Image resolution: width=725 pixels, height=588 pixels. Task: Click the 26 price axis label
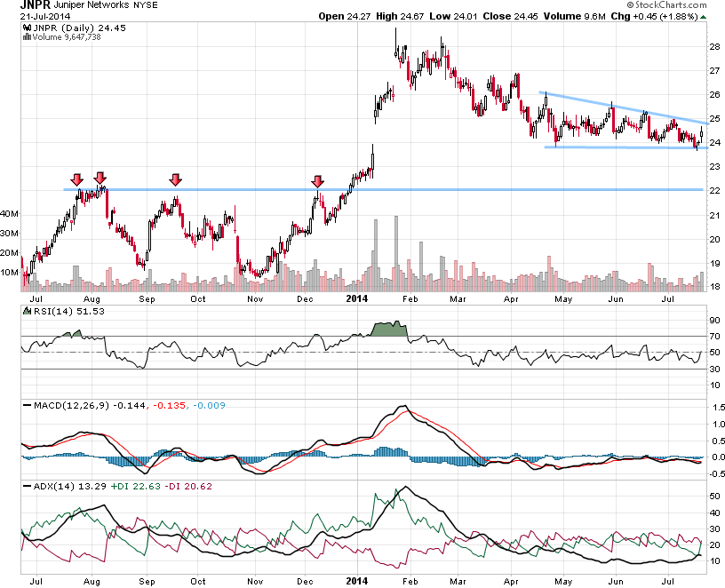click(x=715, y=94)
